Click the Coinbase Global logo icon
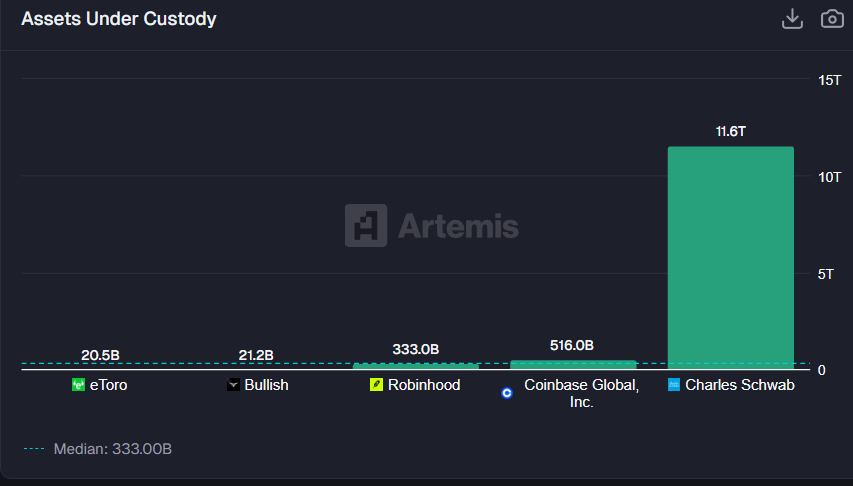 (x=506, y=393)
